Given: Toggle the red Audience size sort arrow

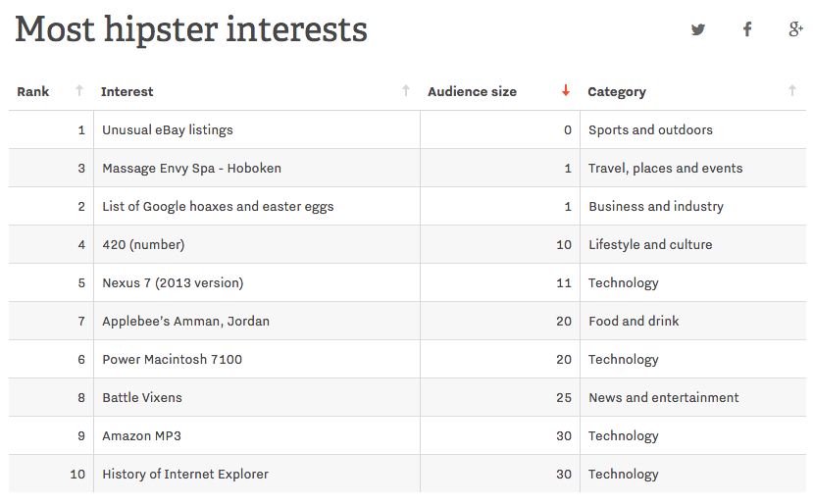Looking at the screenshot, I should [x=566, y=91].
